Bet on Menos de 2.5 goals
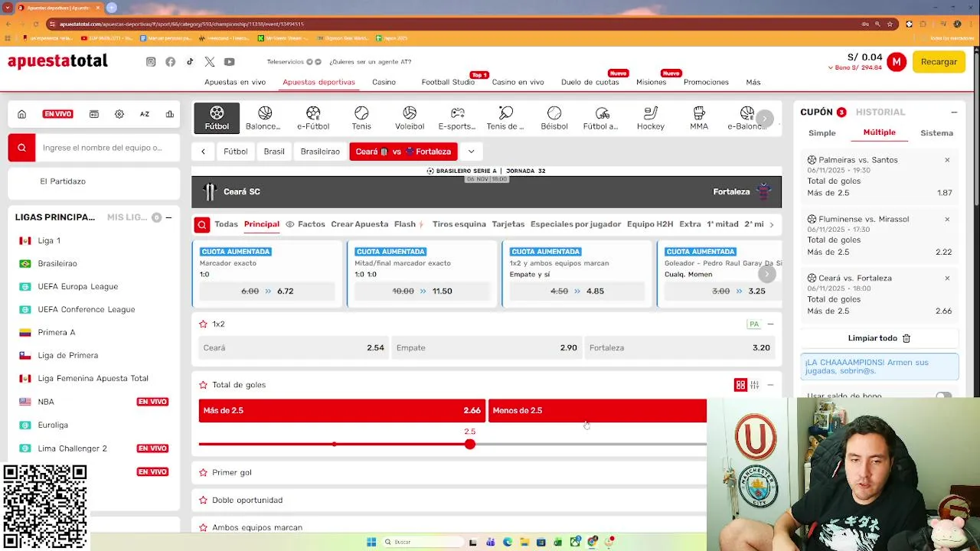The width and height of the screenshot is (980, 551). (x=597, y=410)
